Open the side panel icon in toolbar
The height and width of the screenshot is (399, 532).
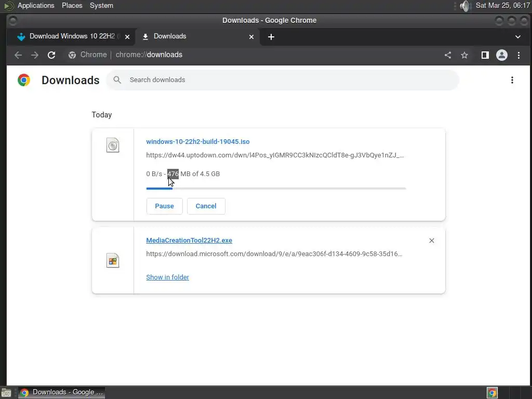point(485,55)
